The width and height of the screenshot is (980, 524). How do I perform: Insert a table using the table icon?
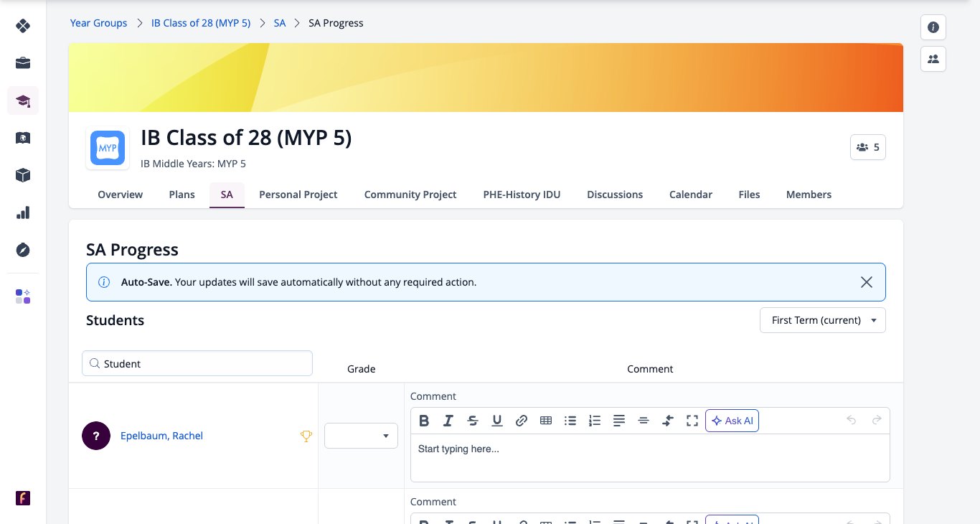[546, 421]
